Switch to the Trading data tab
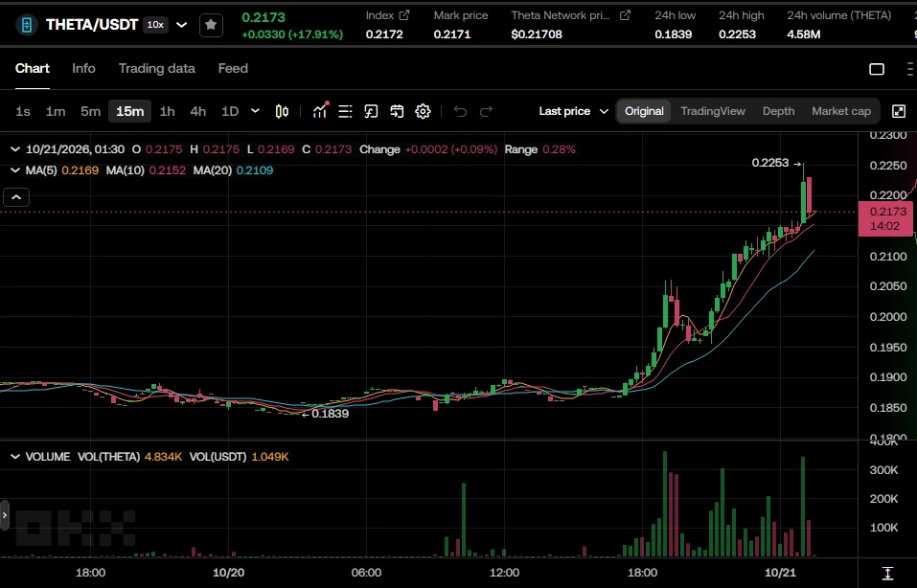 [157, 68]
